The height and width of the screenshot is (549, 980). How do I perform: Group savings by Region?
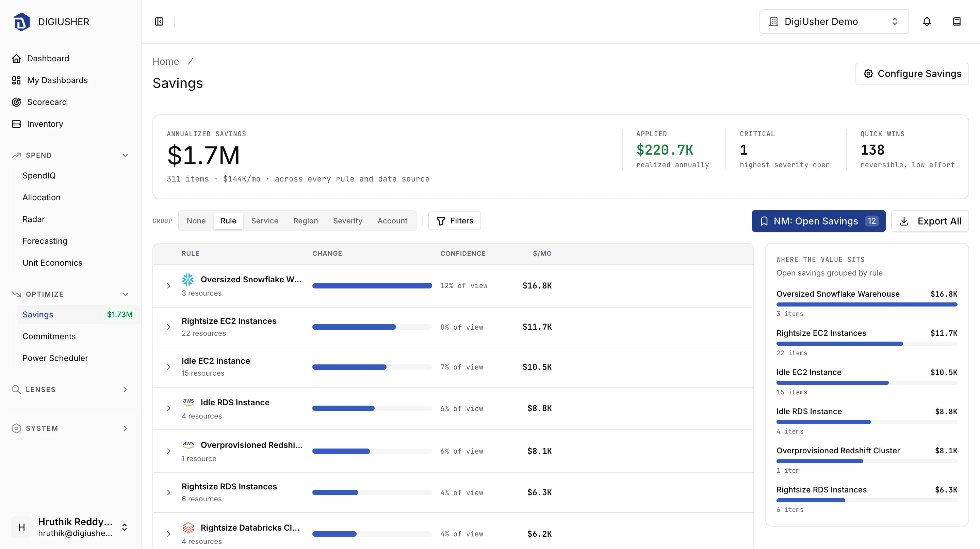coord(306,220)
